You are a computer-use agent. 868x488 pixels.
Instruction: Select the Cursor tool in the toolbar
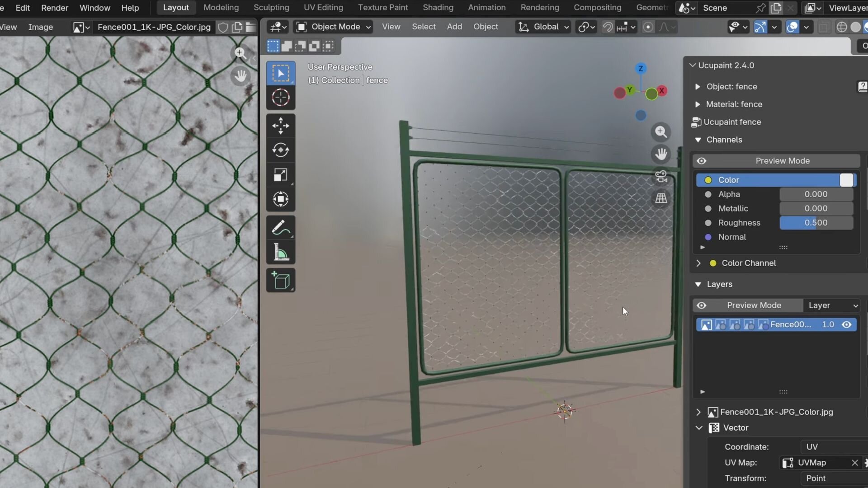coord(280,98)
